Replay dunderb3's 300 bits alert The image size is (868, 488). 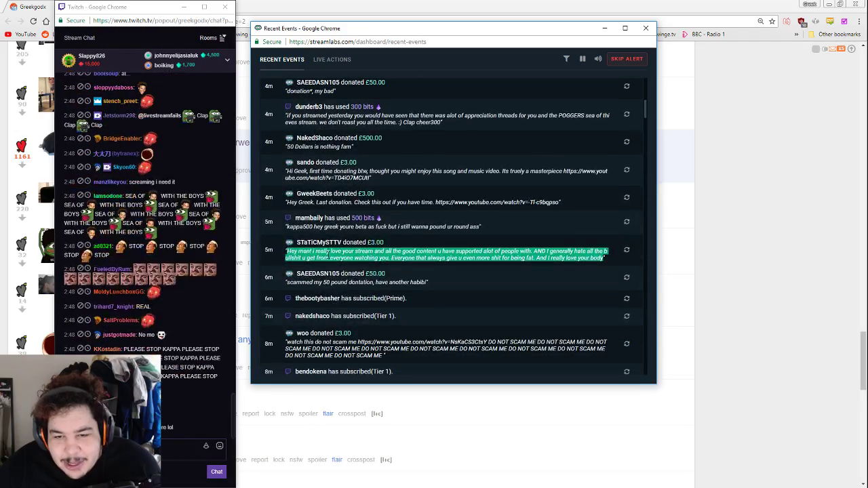click(627, 115)
